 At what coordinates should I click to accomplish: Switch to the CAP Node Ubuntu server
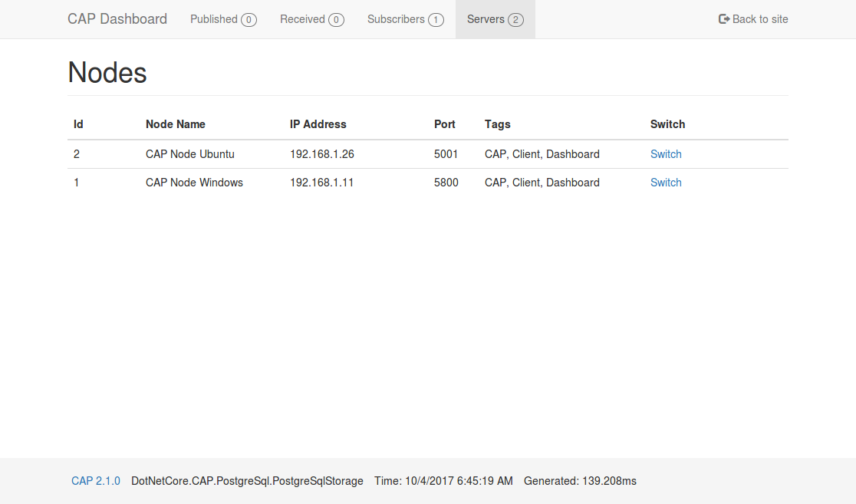tap(666, 154)
